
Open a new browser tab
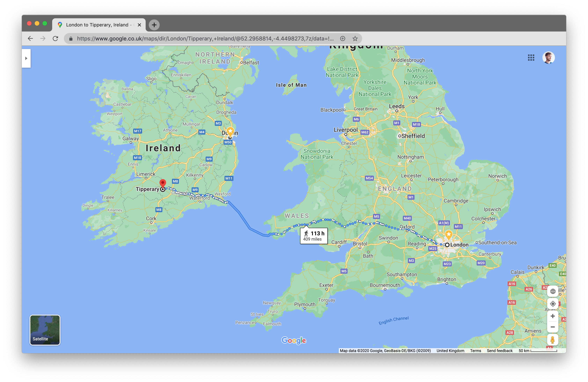pyautogui.click(x=154, y=25)
